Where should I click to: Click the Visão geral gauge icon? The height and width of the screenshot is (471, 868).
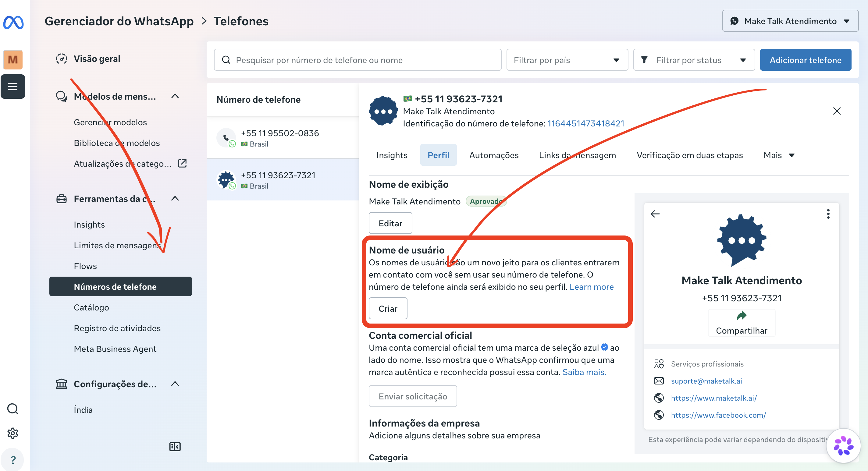point(61,58)
